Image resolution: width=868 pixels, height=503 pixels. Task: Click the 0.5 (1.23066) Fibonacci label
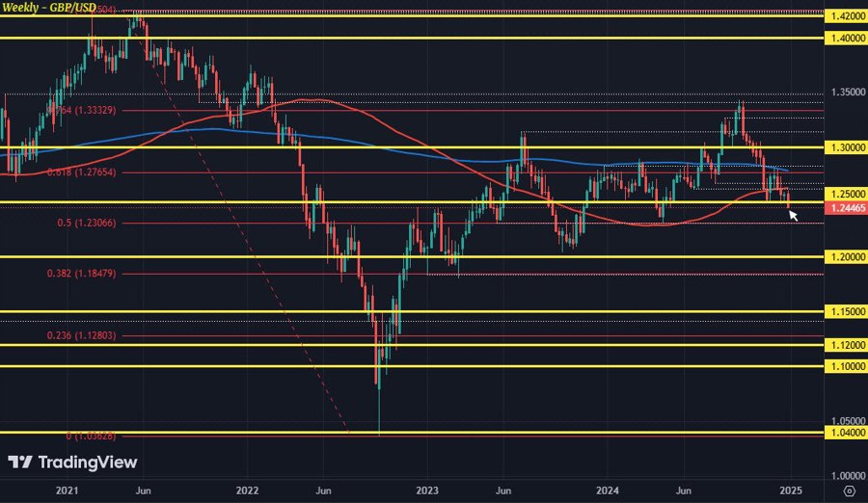(x=87, y=223)
